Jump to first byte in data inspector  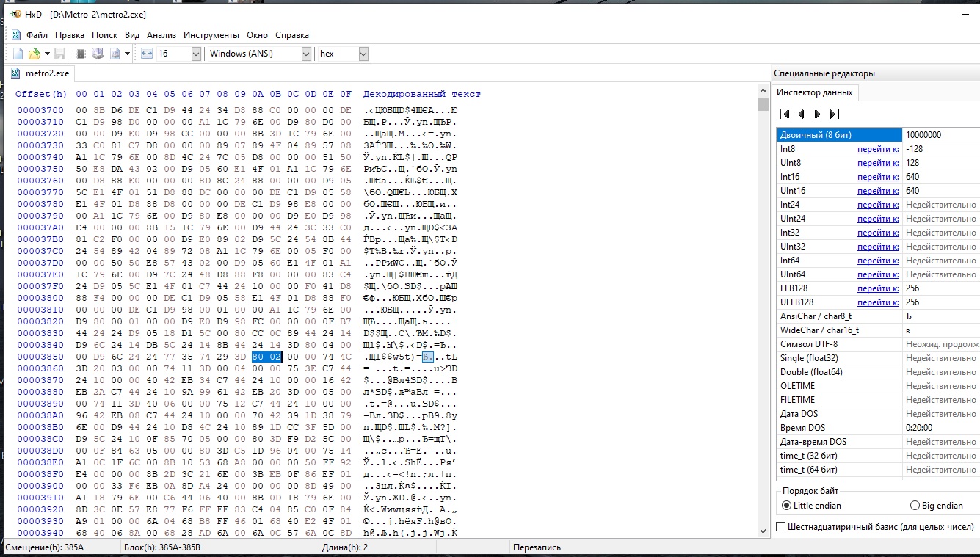(784, 114)
